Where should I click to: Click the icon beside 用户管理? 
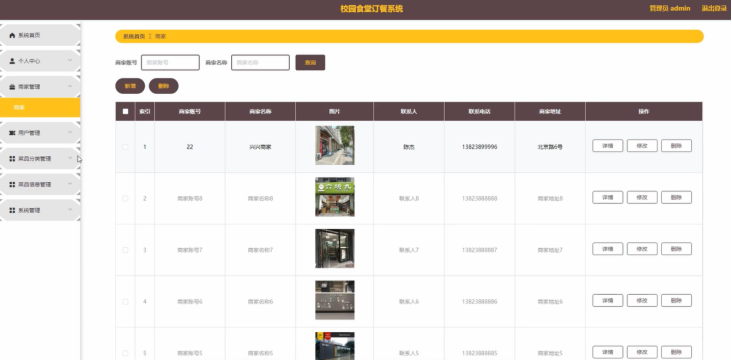click(x=12, y=133)
